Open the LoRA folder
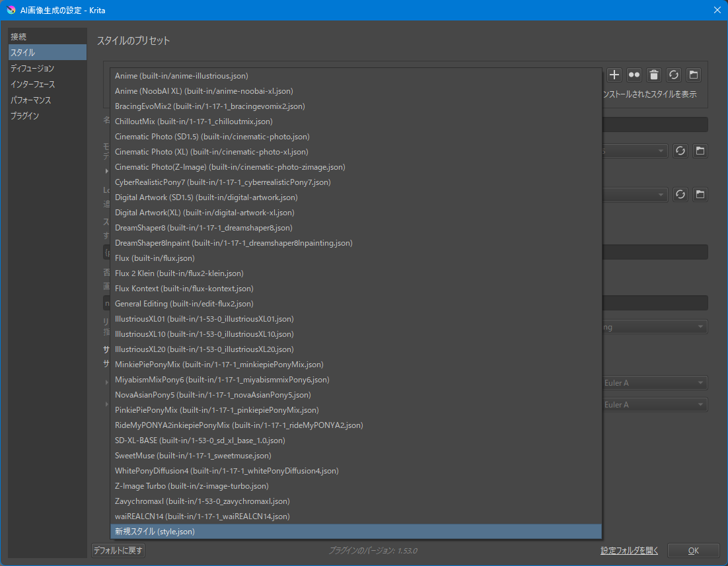Viewport: 728px width, 566px height. (700, 195)
